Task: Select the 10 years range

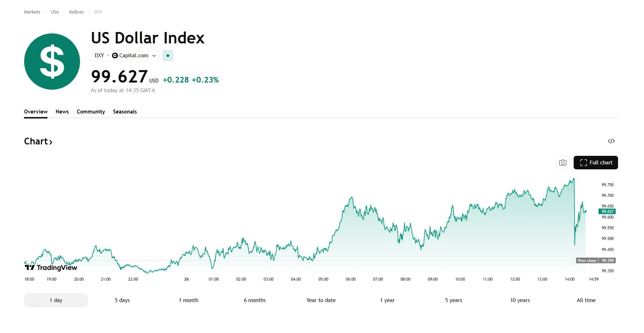Action: (520, 300)
